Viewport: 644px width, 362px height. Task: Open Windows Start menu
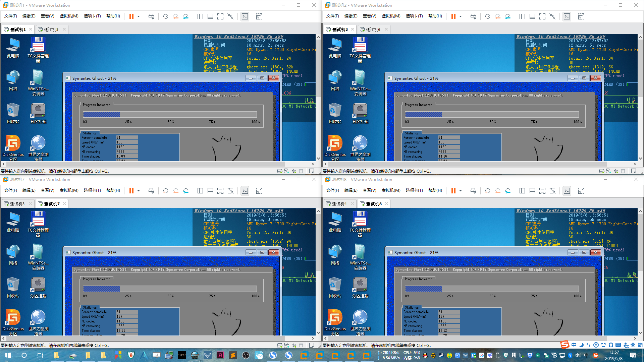[x=8, y=355]
